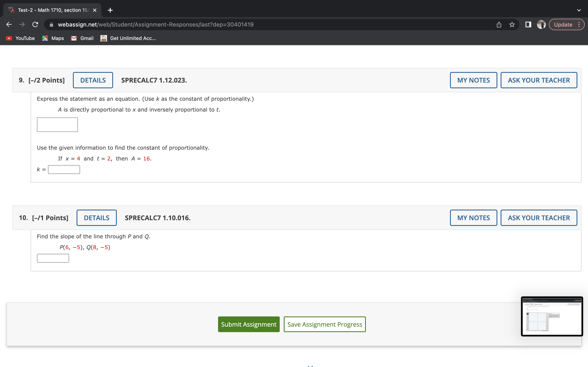
Task: Open the Gmail bookmark
Action: coord(82,38)
